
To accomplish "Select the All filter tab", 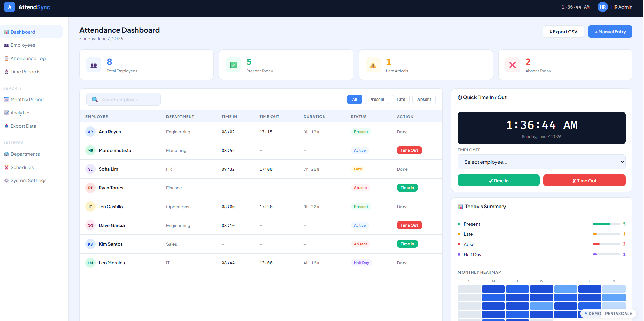I will coord(354,100).
